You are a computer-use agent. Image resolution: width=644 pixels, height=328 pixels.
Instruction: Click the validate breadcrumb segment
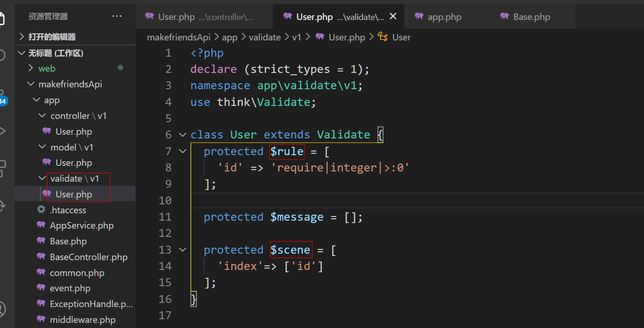point(265,37)
